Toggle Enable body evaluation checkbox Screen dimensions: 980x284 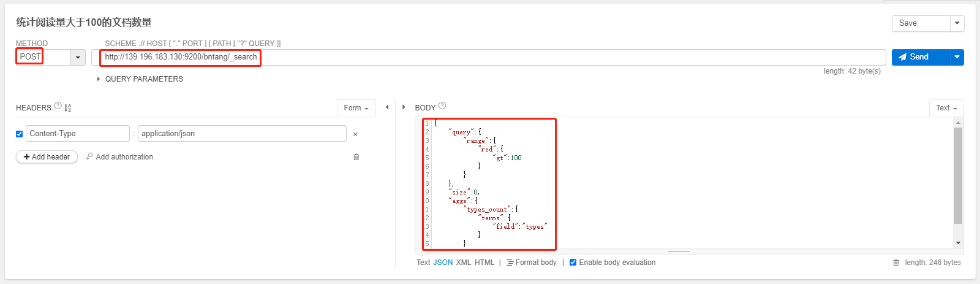pos(573,263)
